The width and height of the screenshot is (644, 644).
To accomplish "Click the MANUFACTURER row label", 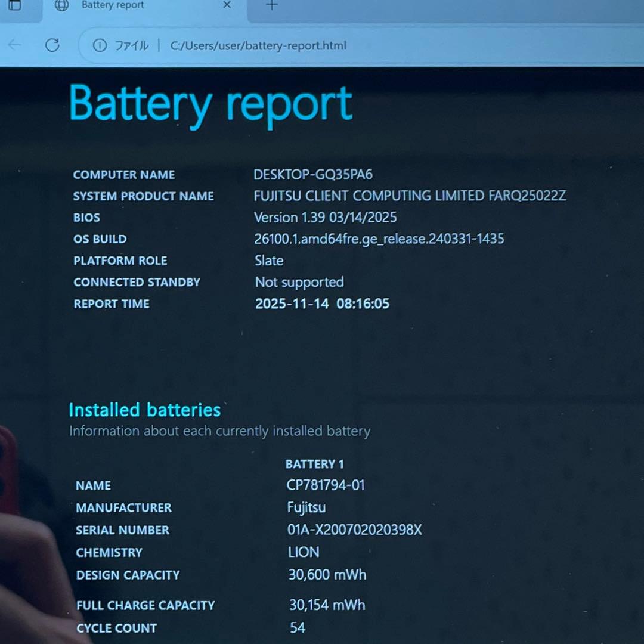I will (x=123, y=508).
